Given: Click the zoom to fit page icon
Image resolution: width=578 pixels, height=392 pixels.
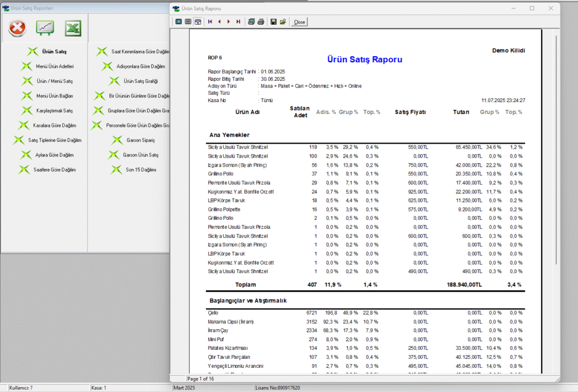Looking at the screenshot, I should [179, 22].
